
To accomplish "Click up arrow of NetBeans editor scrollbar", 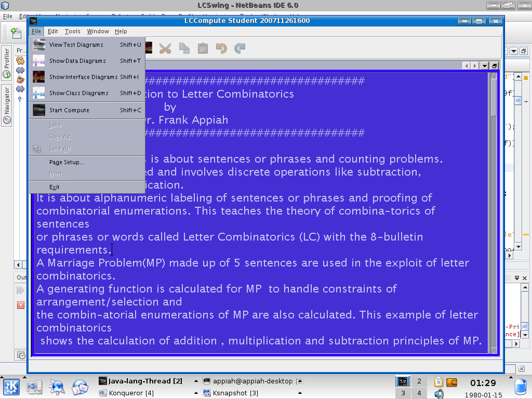I will pos(518,77).
